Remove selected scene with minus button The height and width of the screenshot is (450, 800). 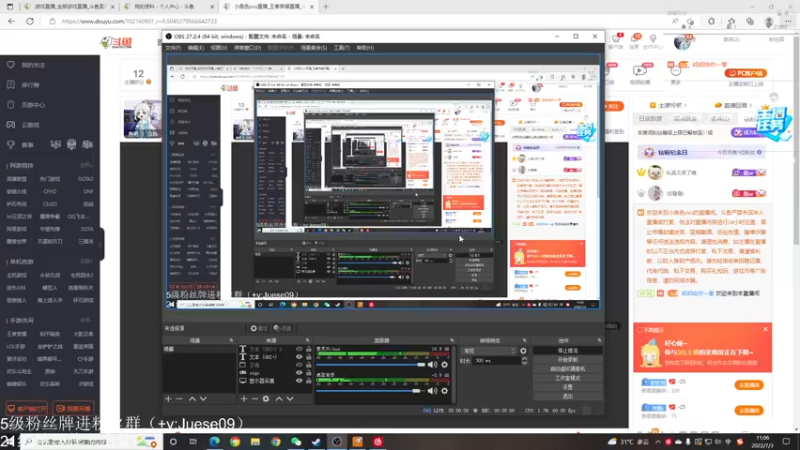179,398
